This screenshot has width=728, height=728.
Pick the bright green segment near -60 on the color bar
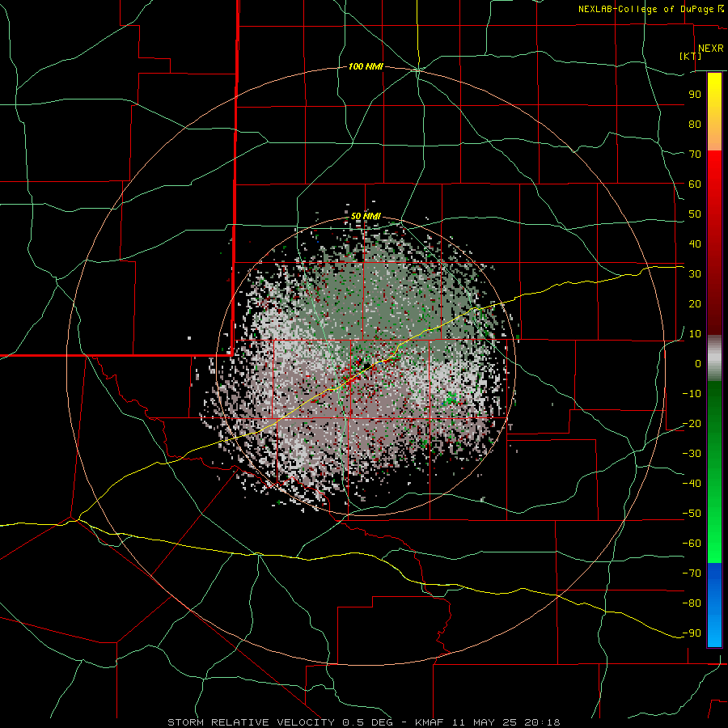714,544
